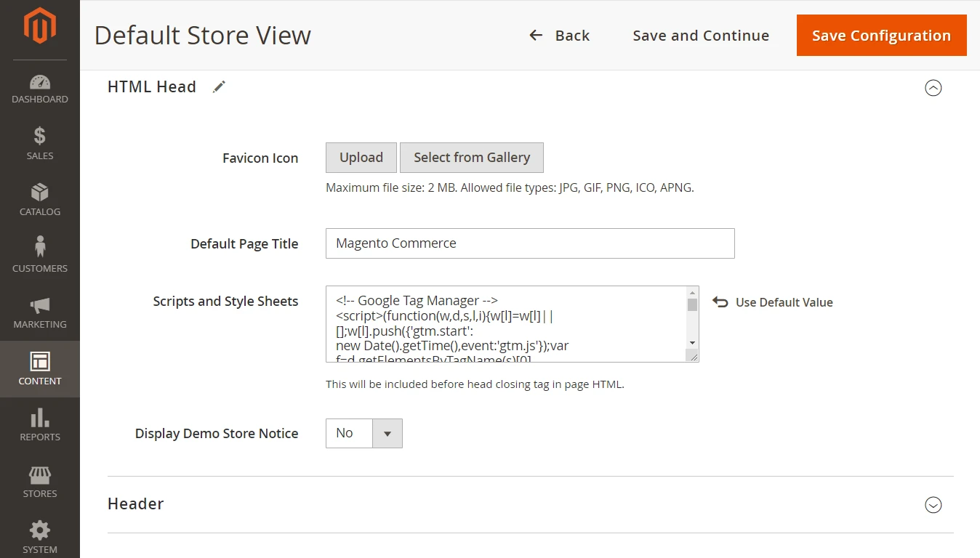Go back using the Back button
980x558 pixels.
coord(559,36)
